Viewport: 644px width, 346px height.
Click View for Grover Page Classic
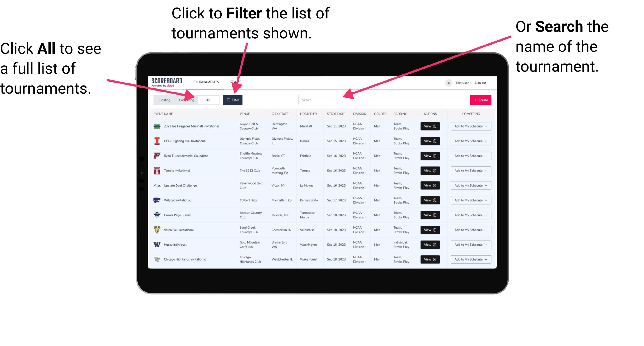(x=429, y=215)
